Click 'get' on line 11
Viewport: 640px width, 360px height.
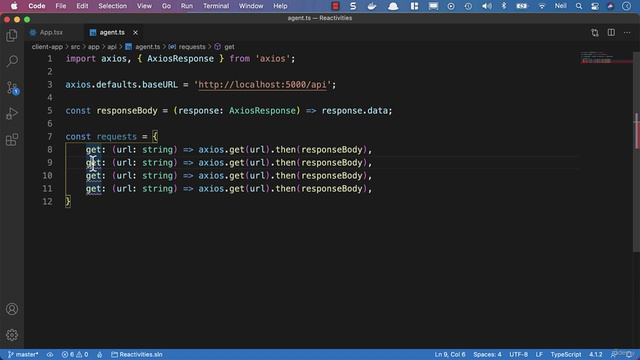coord(93,189)
